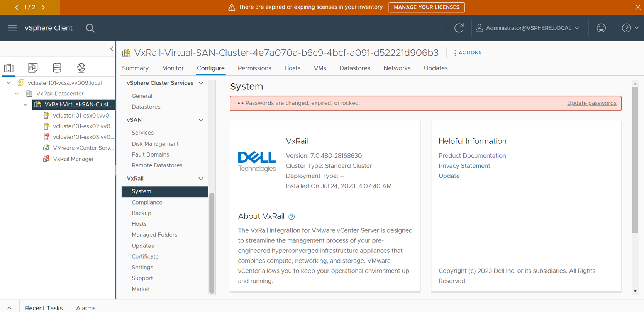
Task: Select VxRail-Datacenter in tree
Action: pyautogui.click(x=59, y=94)
